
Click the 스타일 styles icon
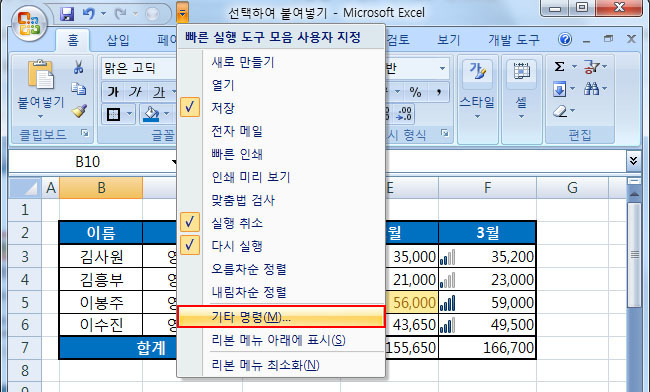pyautogui.click(x=477, y=71)
